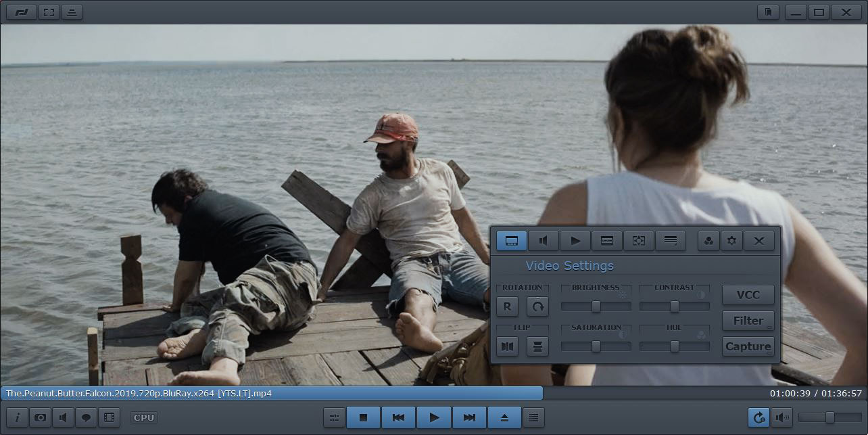Screen dimensions: 868x435
Task: Open preferences via the panel's gear icon
Action: tap(731, 241)
